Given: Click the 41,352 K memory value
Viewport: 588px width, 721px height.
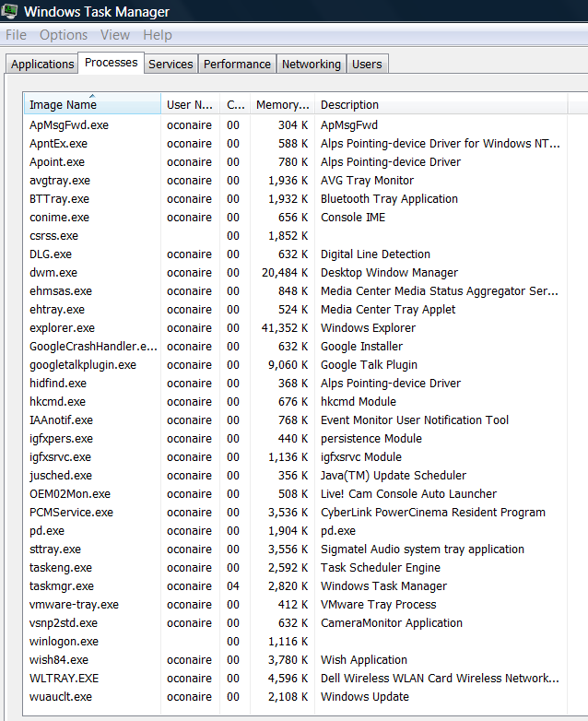Looking at the screenshot, I should (x=285, y=328).
